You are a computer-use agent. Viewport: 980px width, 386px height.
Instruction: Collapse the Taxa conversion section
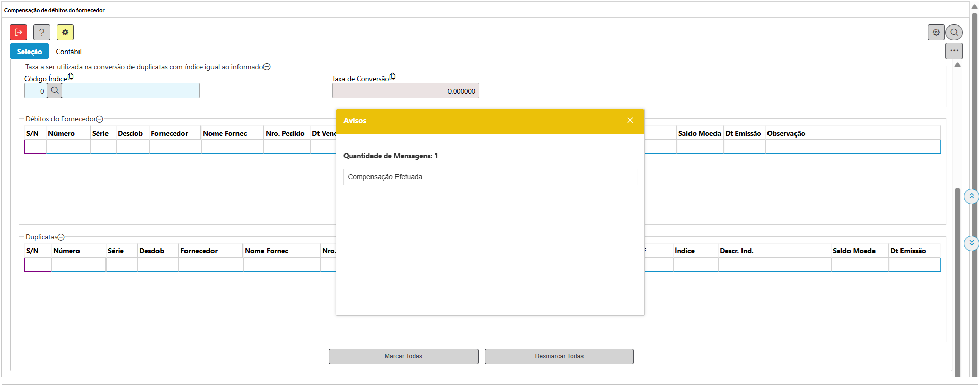point(267,67)
